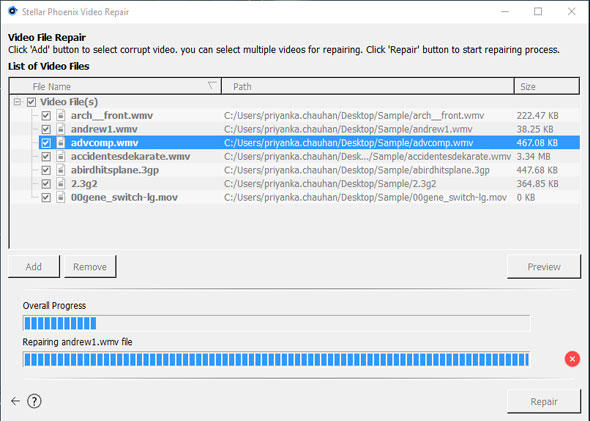This screenshot has height=421, width=590.
Task: Select the advcomp.wmv file name
Action: [105, 143]
